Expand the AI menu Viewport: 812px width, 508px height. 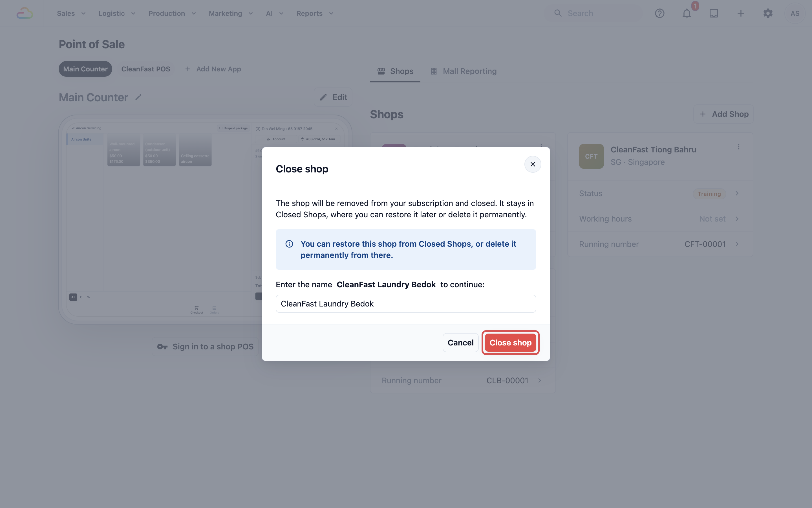[275, 14]
